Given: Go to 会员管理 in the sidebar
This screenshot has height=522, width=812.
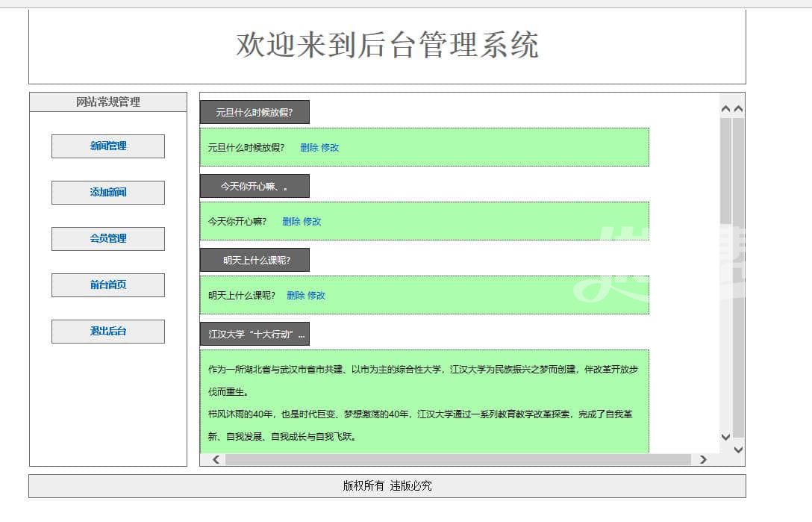Looking at the screenshot, I should [108, 239].
